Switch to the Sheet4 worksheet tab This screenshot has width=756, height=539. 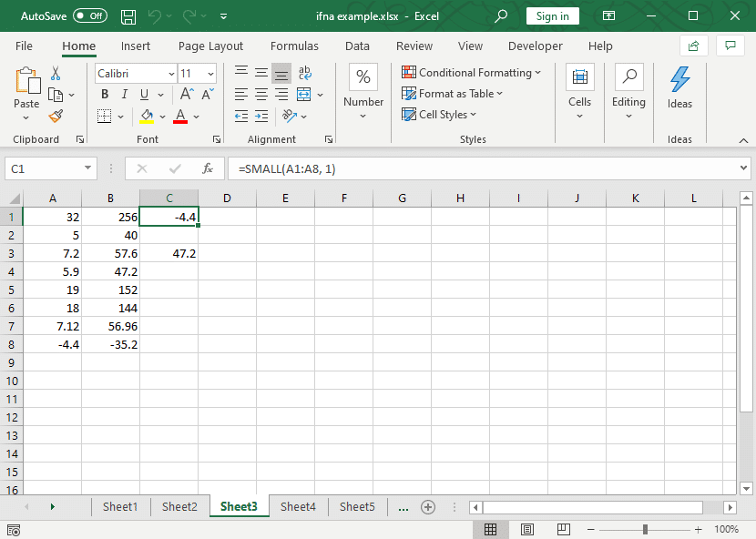click(298, 507)
